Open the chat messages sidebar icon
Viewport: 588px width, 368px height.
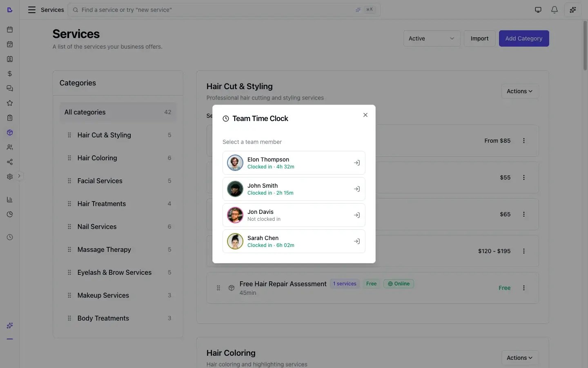point(10,88)
